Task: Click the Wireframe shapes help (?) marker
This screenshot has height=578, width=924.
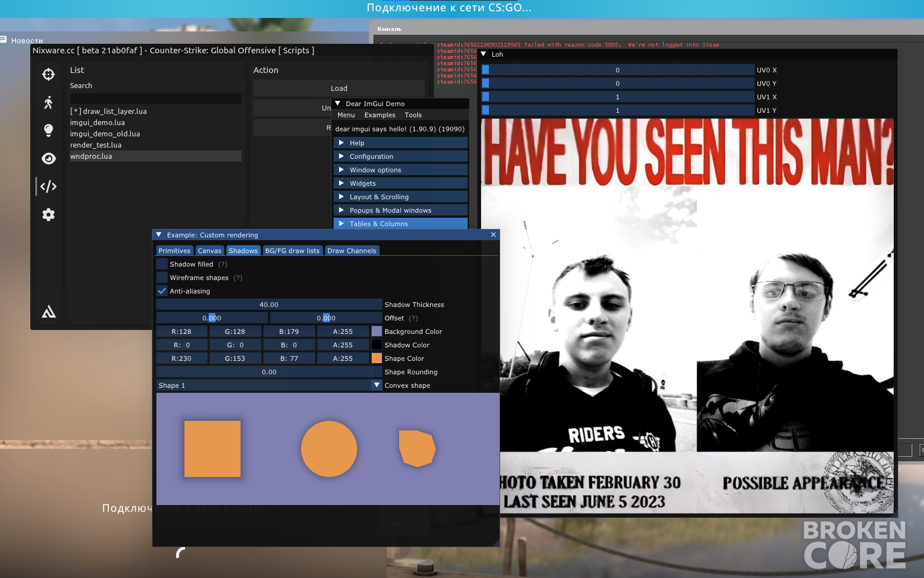Action: pyautogui.click(x=238, y=278)
